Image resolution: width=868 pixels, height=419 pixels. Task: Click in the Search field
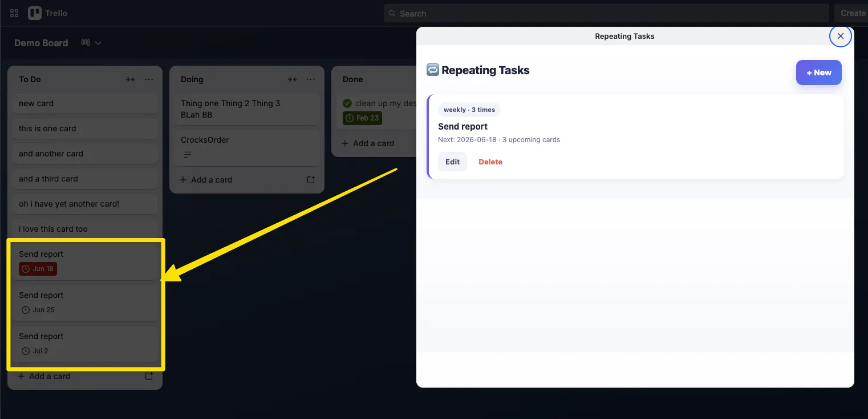[x=606, y=13]
